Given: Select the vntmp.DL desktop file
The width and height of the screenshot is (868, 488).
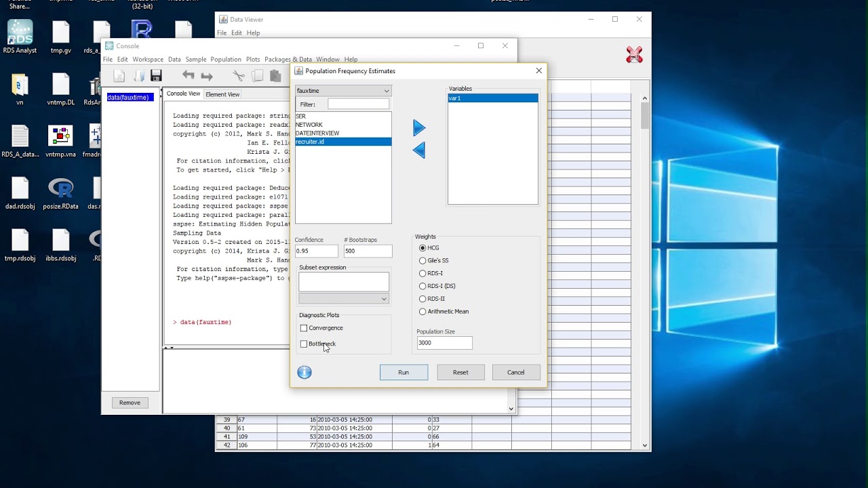Looking at the screenshot, I should coord(60,89).
